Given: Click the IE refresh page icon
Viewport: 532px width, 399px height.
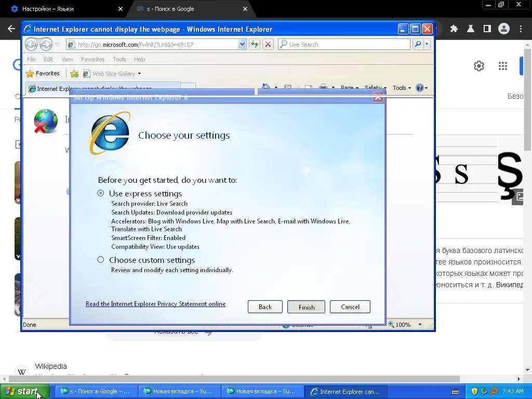Looking at the screenshot, I should (255, 45).
